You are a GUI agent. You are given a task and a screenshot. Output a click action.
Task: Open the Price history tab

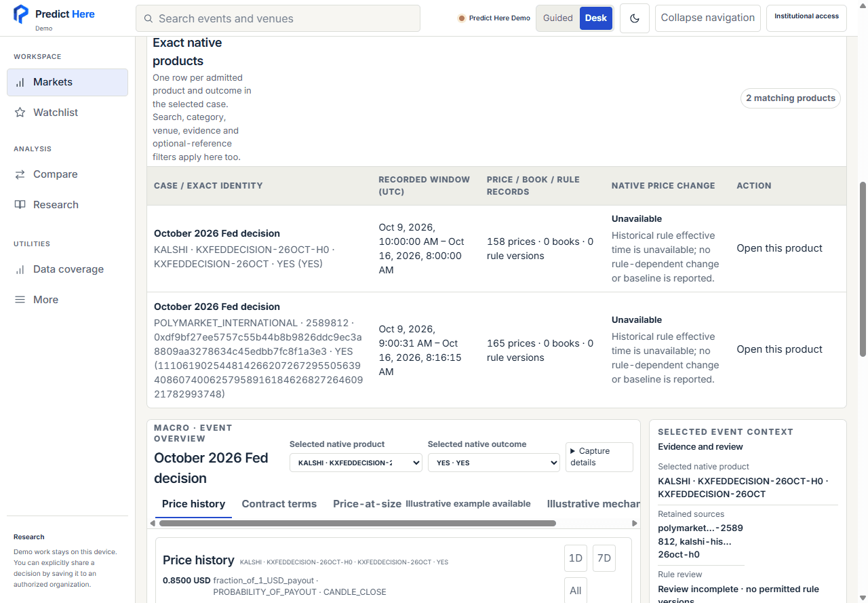194,504
